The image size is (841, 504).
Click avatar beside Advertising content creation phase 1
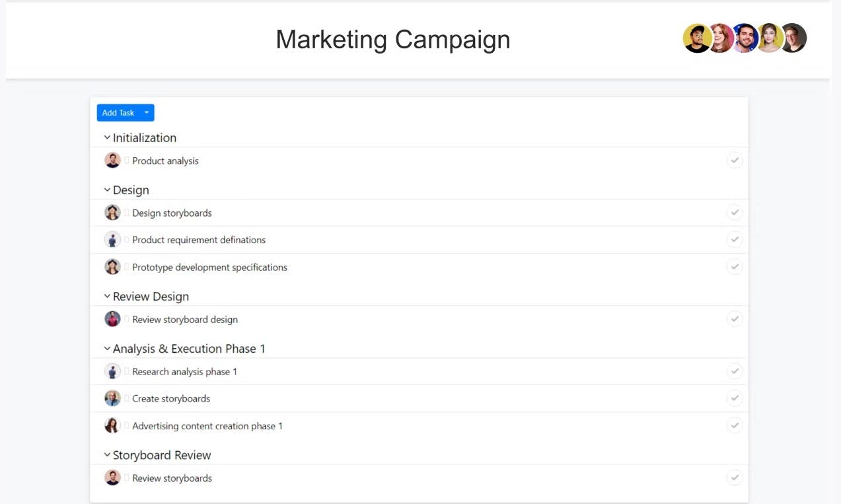[x=112, y=425]
